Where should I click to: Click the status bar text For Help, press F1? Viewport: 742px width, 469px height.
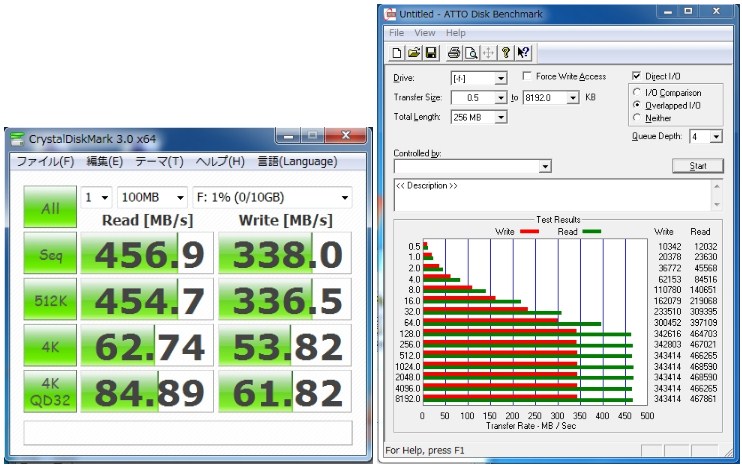coord(424,451)
